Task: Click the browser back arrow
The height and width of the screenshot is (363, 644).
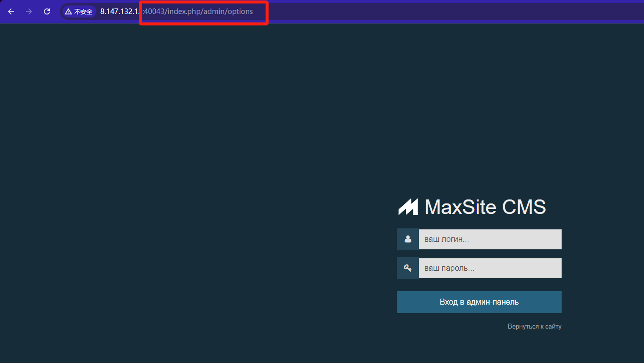Action: [11, 11]
